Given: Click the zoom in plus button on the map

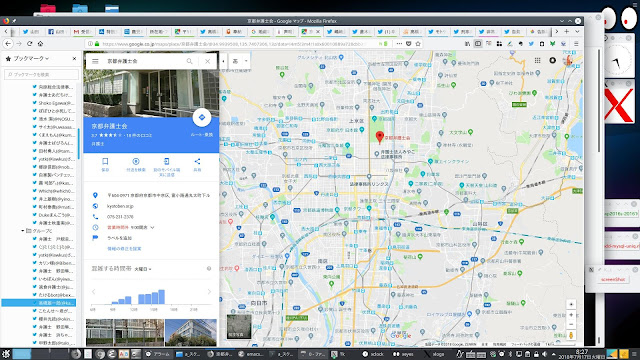Looking at the screenshot, I should tap(571, 315).
